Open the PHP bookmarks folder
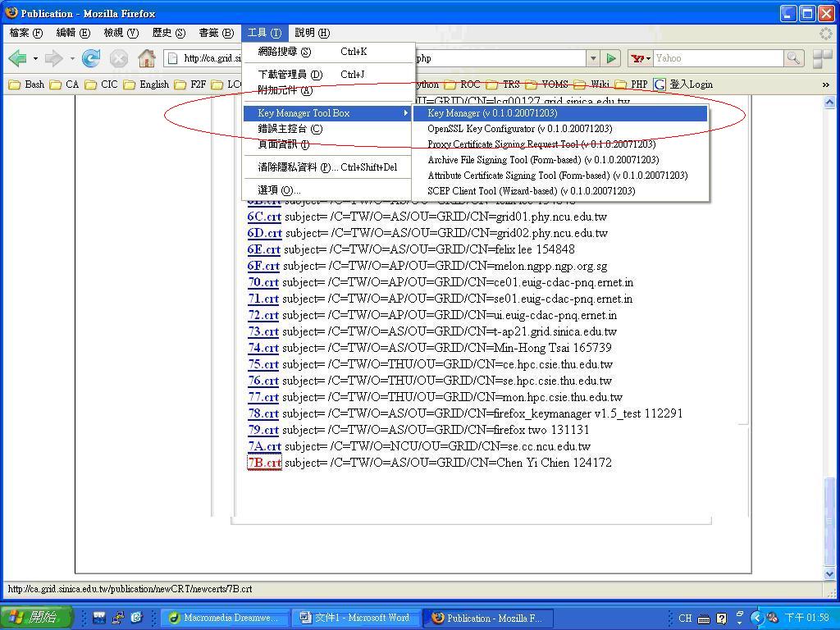This screenshot has height=630, width=840. [631, 84]
